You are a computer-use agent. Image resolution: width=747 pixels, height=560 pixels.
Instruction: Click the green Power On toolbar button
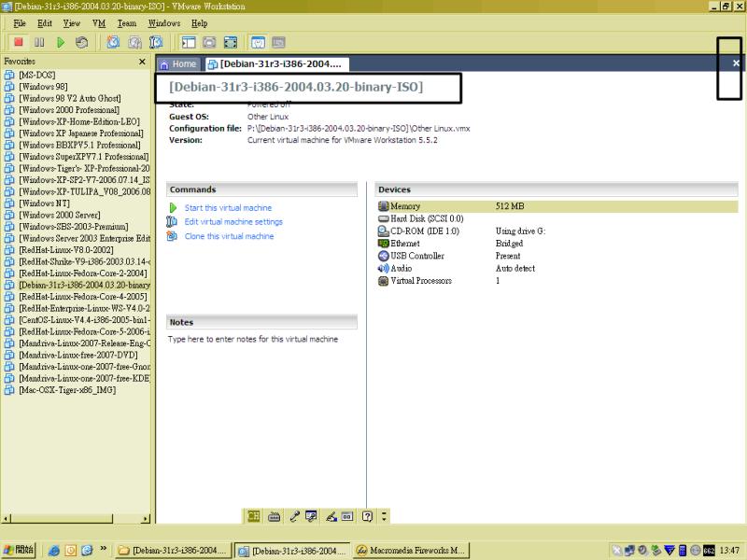(x=61, y=42)
